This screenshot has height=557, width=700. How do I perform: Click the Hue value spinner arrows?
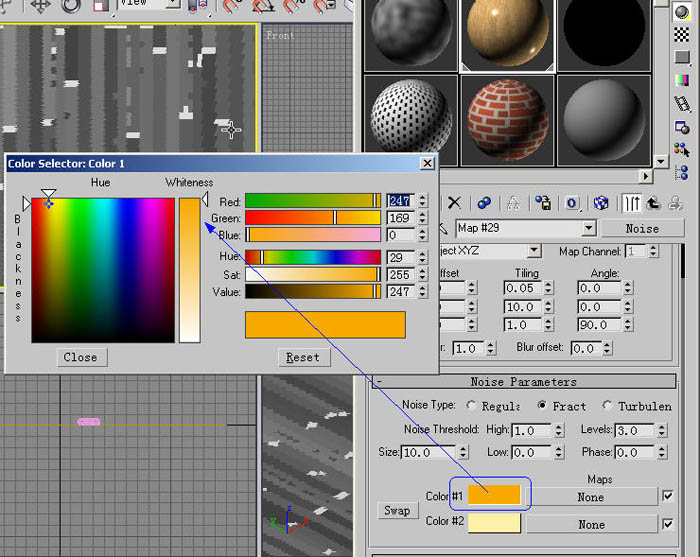point(422,258)
